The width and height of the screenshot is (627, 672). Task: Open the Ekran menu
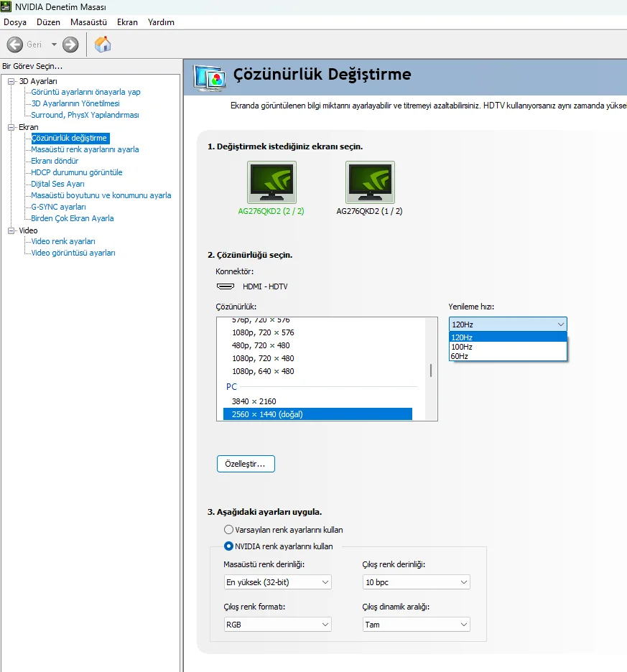coord(127,22)
